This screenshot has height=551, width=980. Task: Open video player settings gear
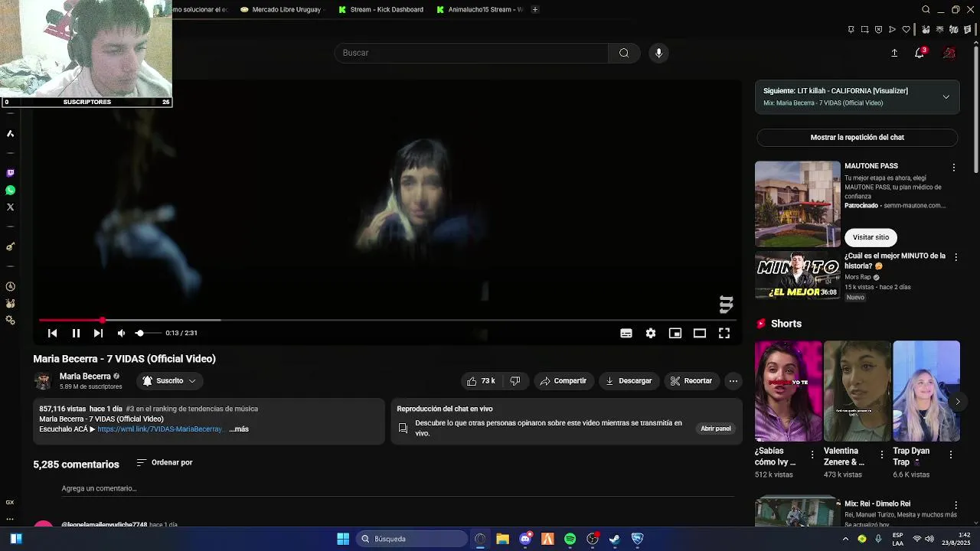(x=650, y=333)
